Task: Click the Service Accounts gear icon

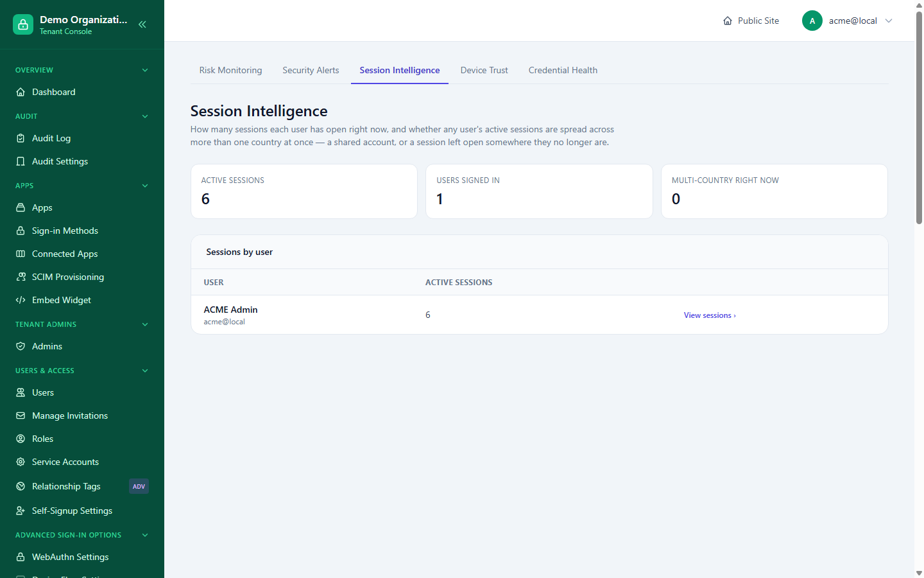Action: 21,462
